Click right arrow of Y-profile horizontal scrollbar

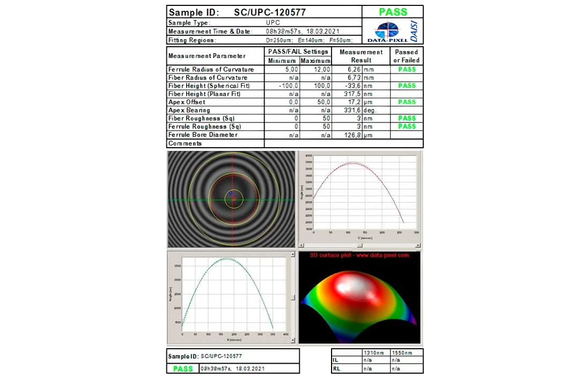pyautogui.click(x=418, y=245)
